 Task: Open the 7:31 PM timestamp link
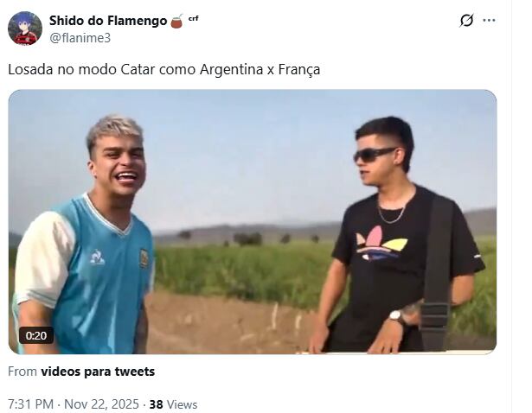click(x=30, y=404)
